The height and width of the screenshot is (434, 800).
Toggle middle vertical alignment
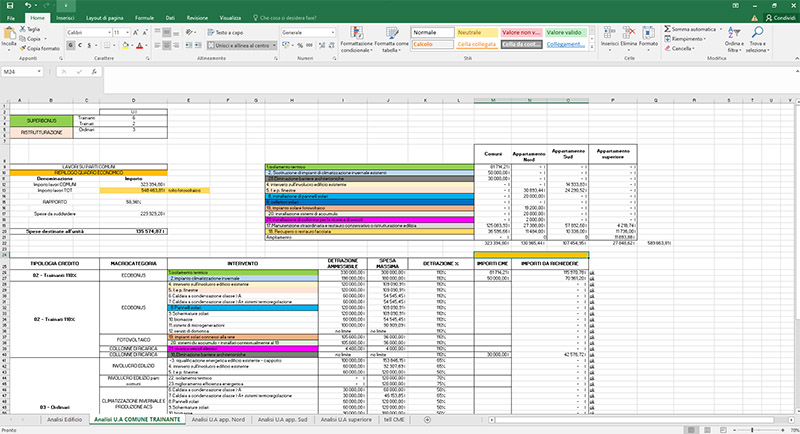[166, 32]
